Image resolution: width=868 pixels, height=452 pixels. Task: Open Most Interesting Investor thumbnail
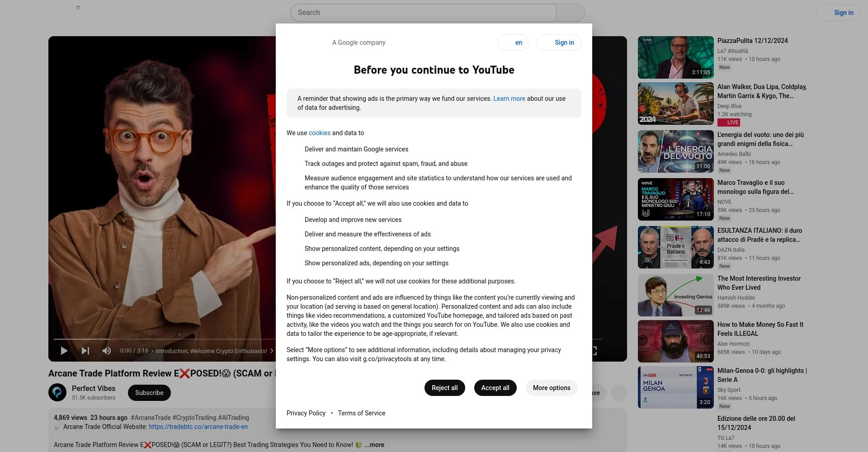[x=676, y=295]
